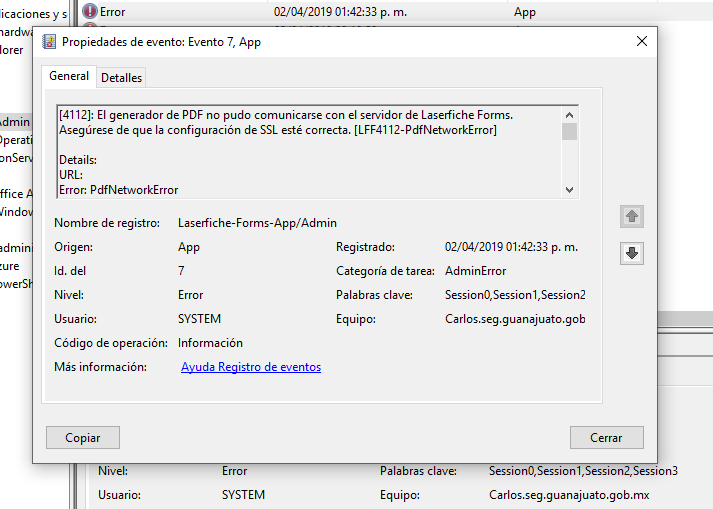This screenshot has width=713, height=509.
Task: Click Session0,Session1,Session2,Session3 in background pane
Action: [x=583, y=471]
